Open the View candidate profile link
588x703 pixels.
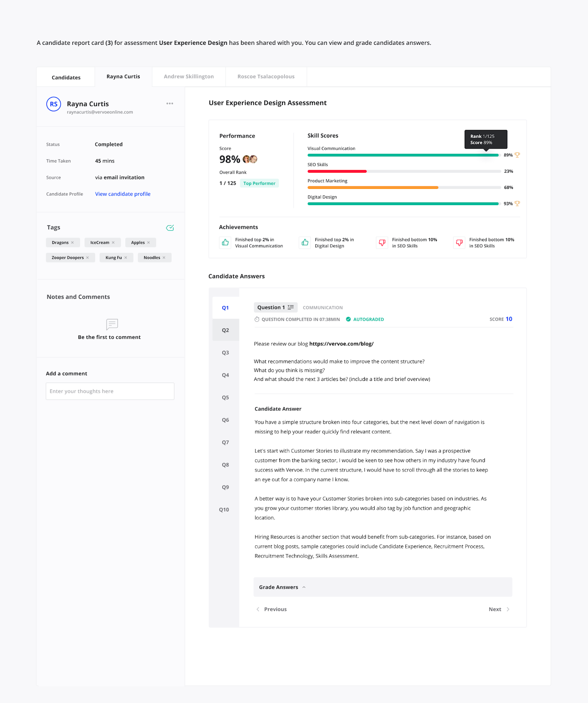[x=123, y=194]
